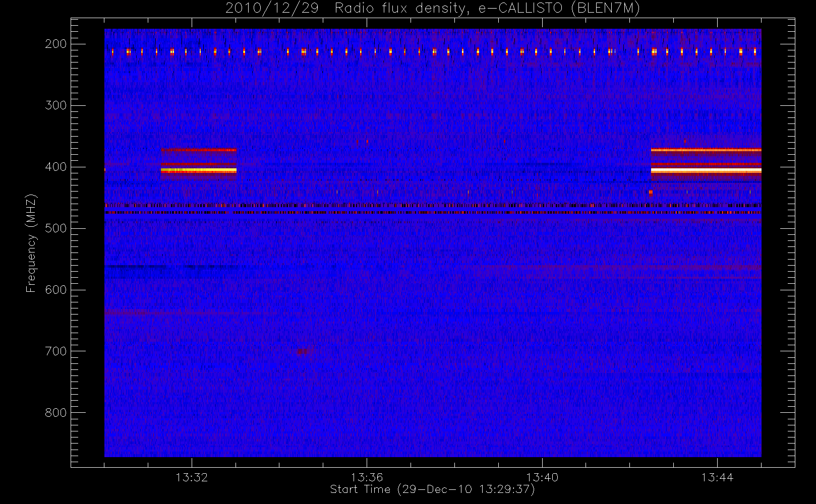Click the small red spot near 700 MHz
816x504 pixels.
(x=303, y=351)
